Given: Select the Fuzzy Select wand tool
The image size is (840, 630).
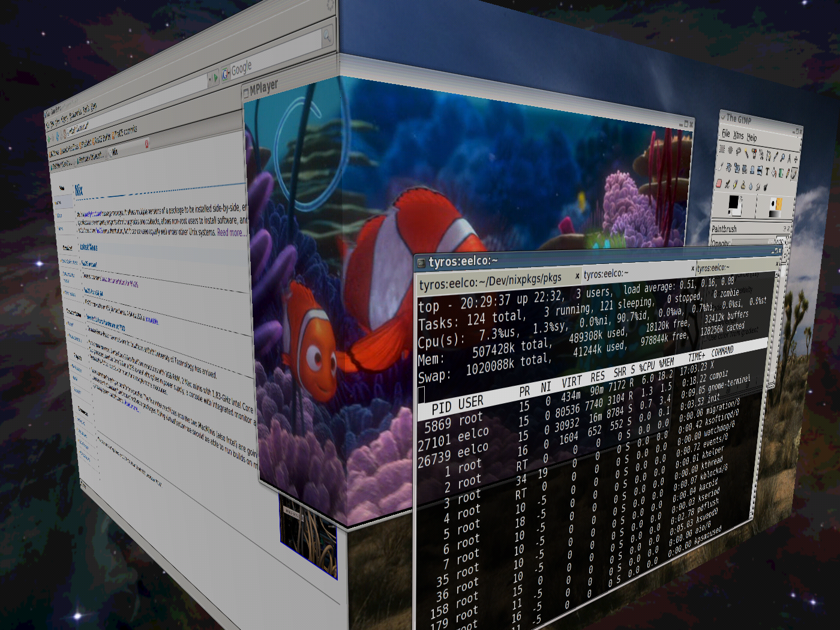Looking at the screenshot, I should click(747, 154).
